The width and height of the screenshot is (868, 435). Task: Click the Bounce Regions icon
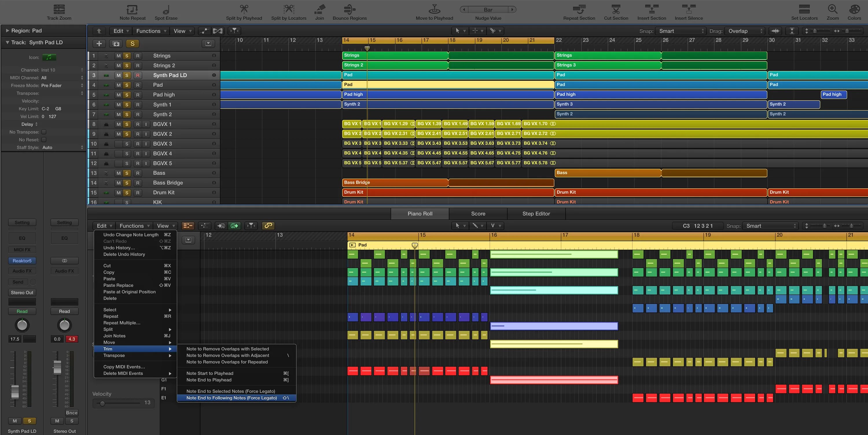point(350,9)
